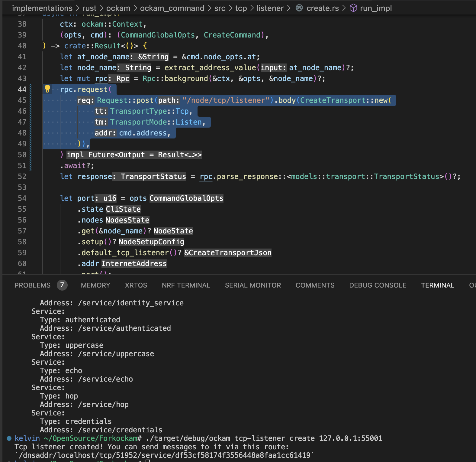Open the run_impl symbol breadcrumb
Viewport: 476px width, 462px height.
click(x=376, y=8)
